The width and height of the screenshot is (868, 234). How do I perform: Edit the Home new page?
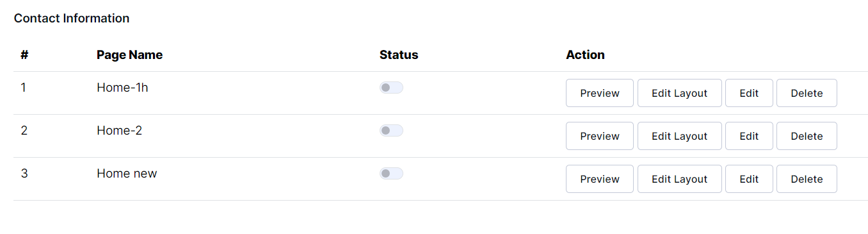[x=749, y=179]
